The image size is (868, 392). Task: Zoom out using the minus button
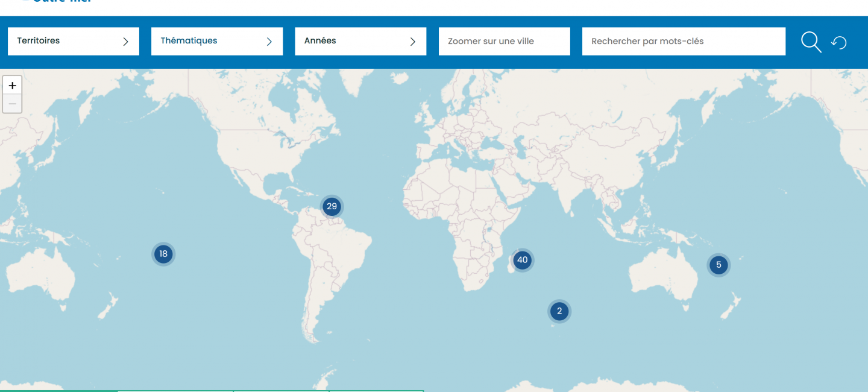pos(12,104)
